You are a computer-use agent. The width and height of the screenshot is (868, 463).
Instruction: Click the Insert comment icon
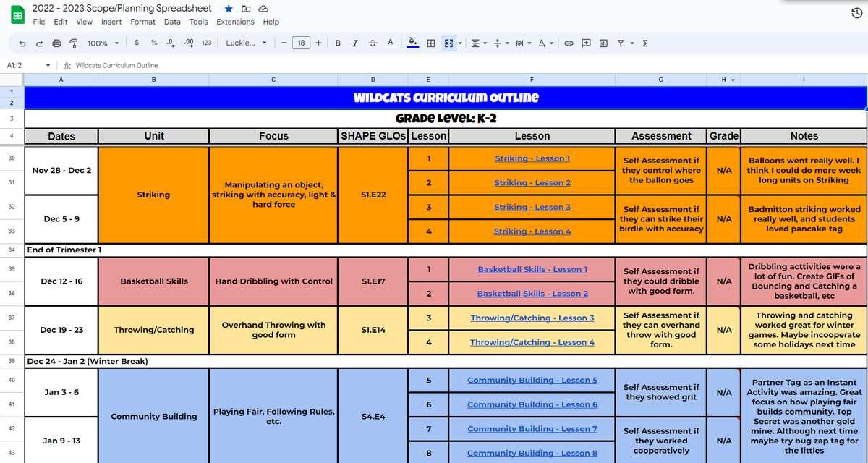coord(587,43)
